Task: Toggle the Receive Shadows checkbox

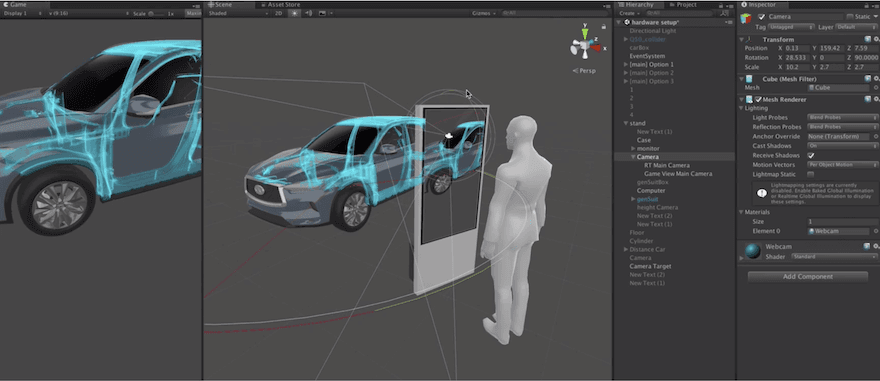Action: (810, 155)
